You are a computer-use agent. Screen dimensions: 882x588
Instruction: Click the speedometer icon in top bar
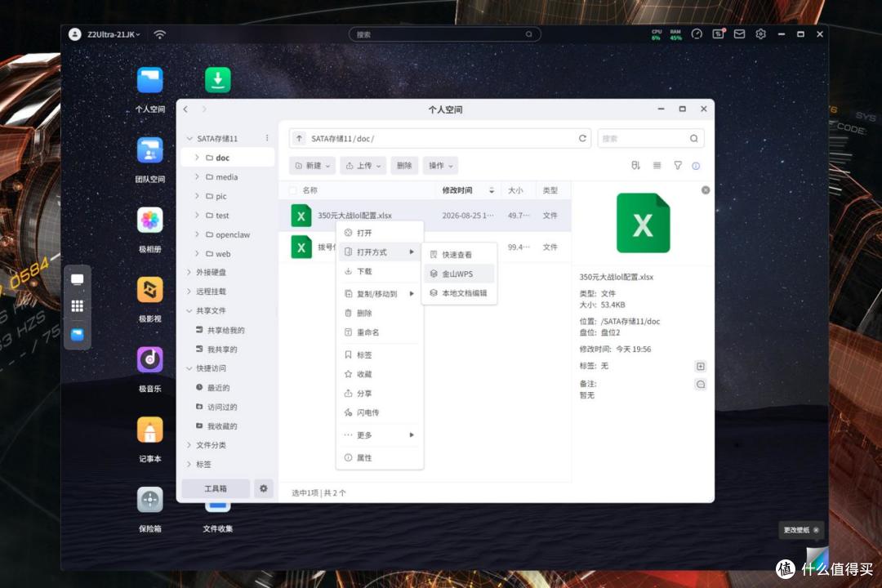pyautogui.click(x=697, y=34)
